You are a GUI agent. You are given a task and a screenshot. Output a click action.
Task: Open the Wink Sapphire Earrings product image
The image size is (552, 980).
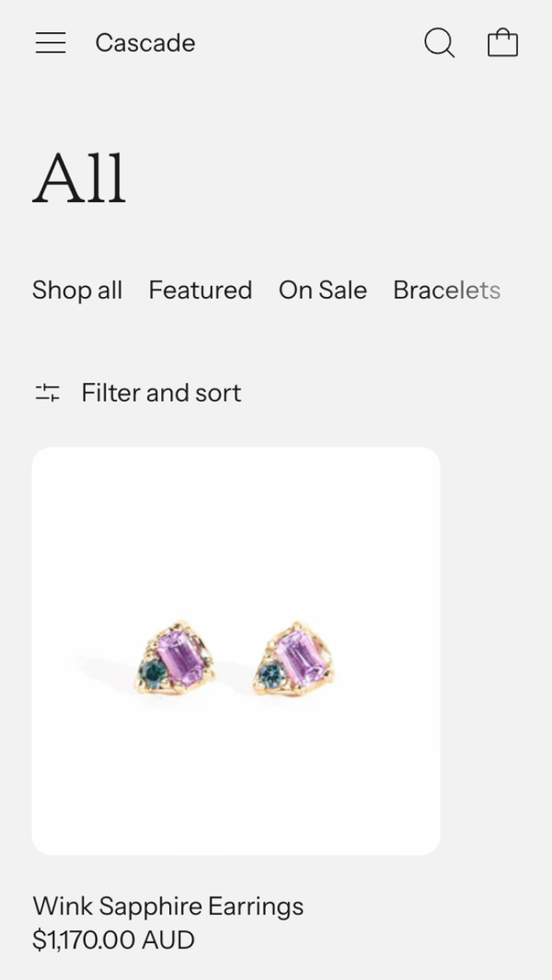[236, 651]
